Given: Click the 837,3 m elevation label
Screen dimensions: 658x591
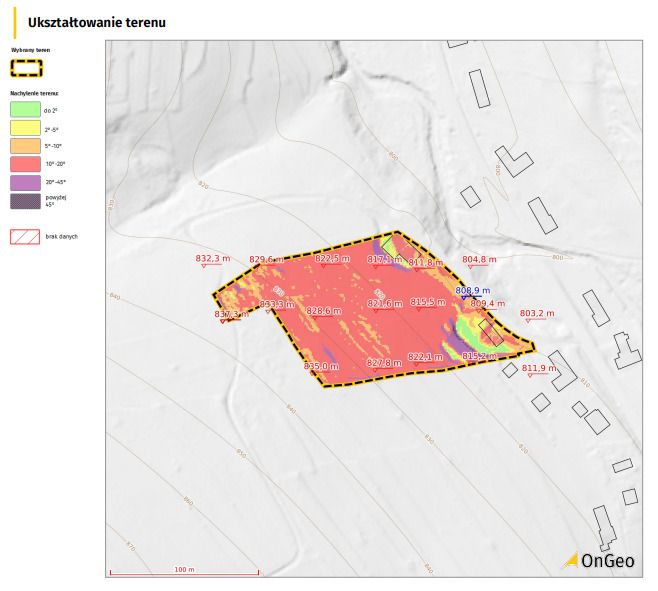Looking at the screenshot, I should 232,315.
